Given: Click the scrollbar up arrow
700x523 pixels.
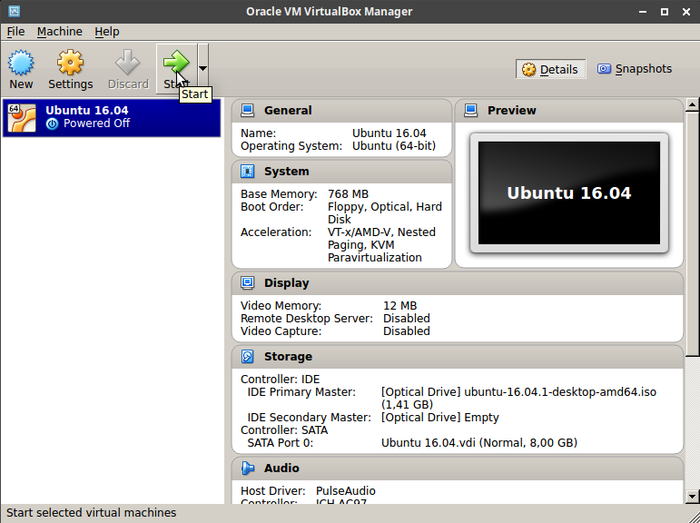Looking at the screenshot, I should pos(692,105).
